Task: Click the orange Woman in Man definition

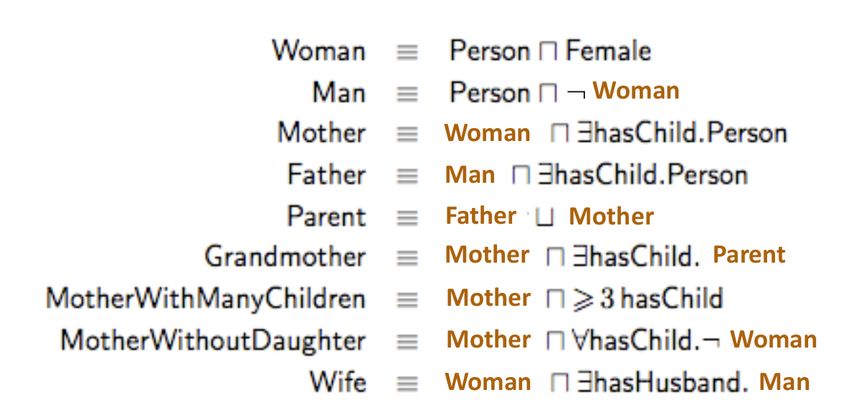Action: pos(635,91)
